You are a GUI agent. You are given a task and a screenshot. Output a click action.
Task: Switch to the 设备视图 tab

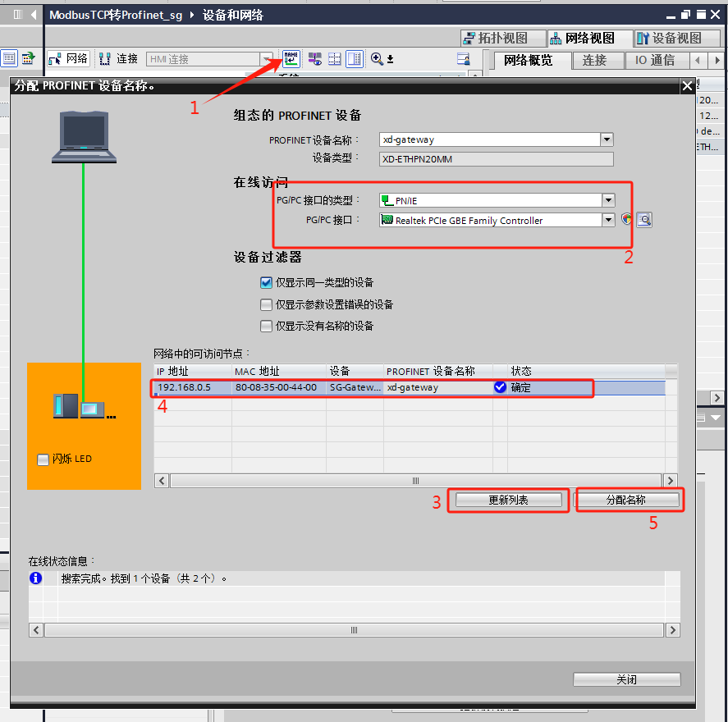point(668,38)
